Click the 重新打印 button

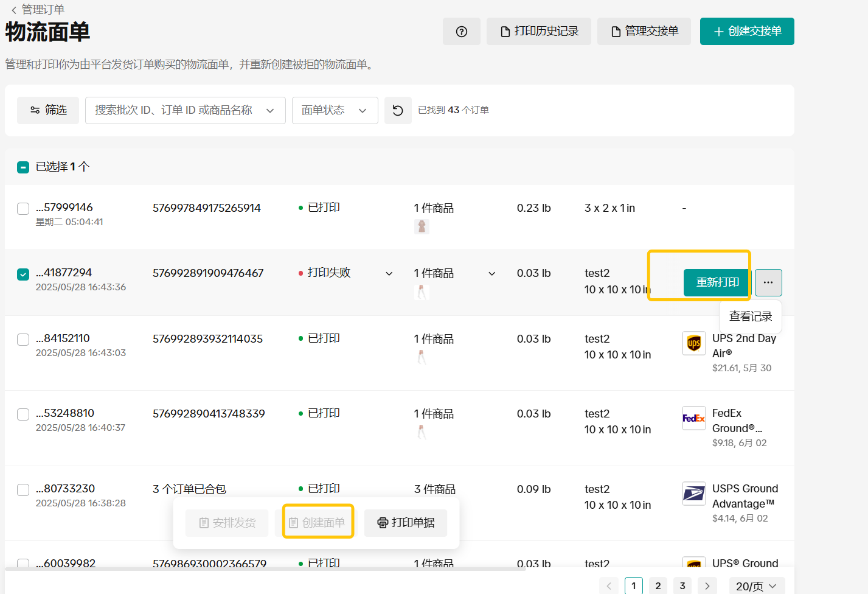[x=717, y=282]
